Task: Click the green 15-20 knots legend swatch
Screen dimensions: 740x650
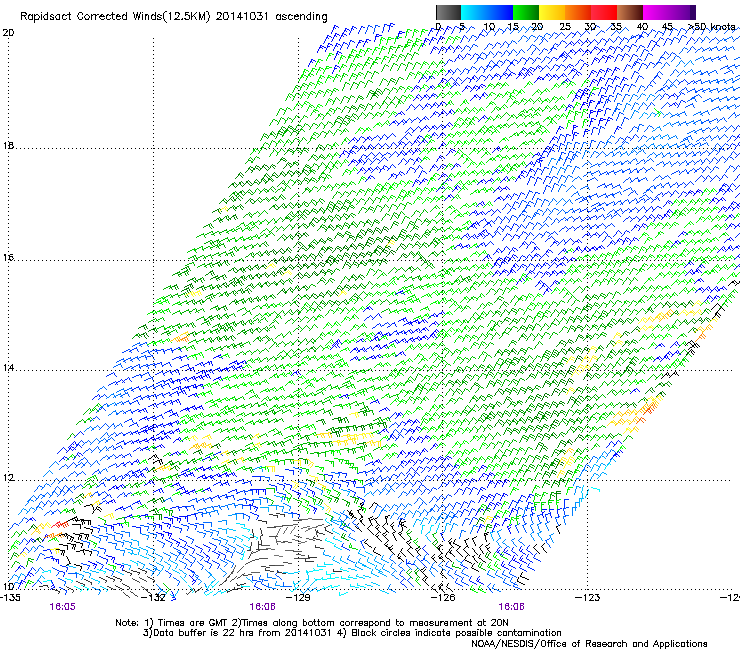Action: point(526,12)
